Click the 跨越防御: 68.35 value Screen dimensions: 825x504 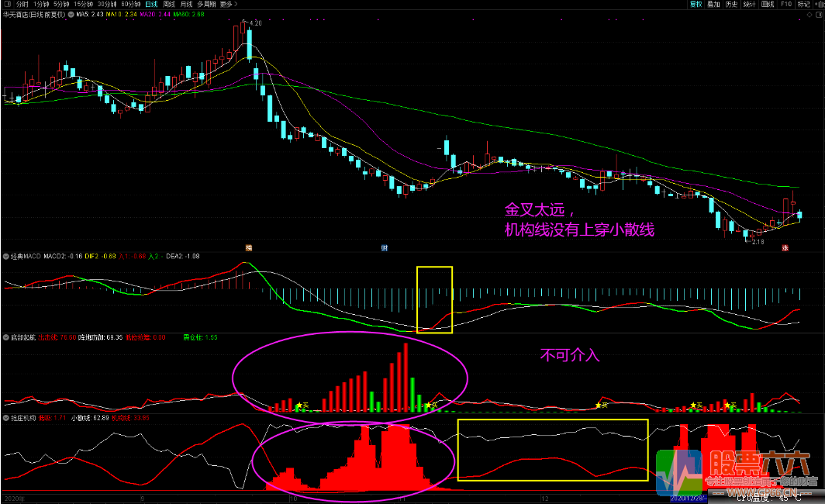click(101, 337)
